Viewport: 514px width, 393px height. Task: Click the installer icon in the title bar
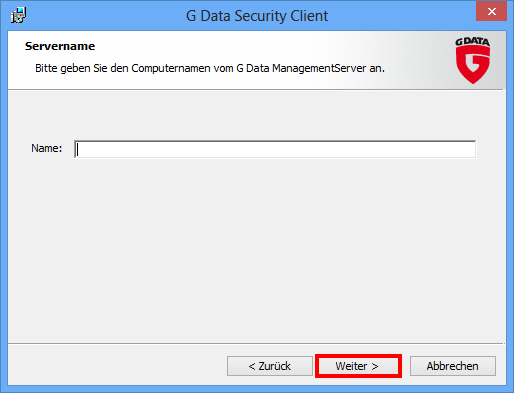tap(18, 15)
